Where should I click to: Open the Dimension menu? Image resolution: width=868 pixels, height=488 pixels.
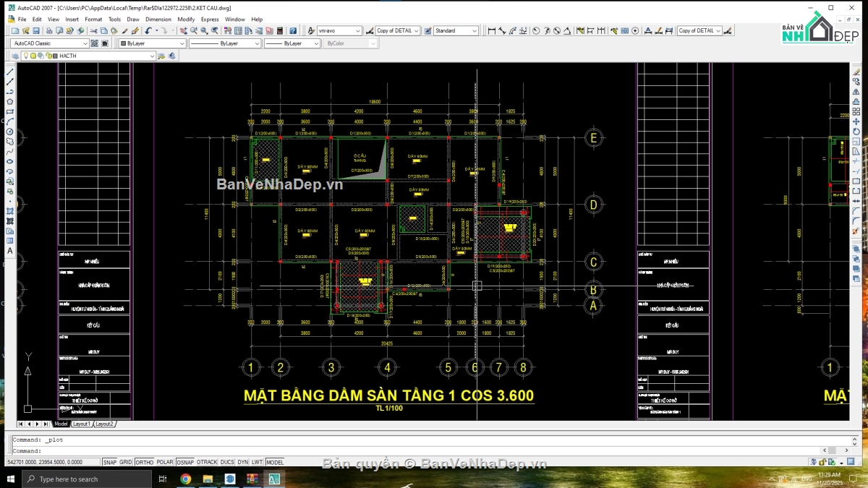[x=158, y=20]
